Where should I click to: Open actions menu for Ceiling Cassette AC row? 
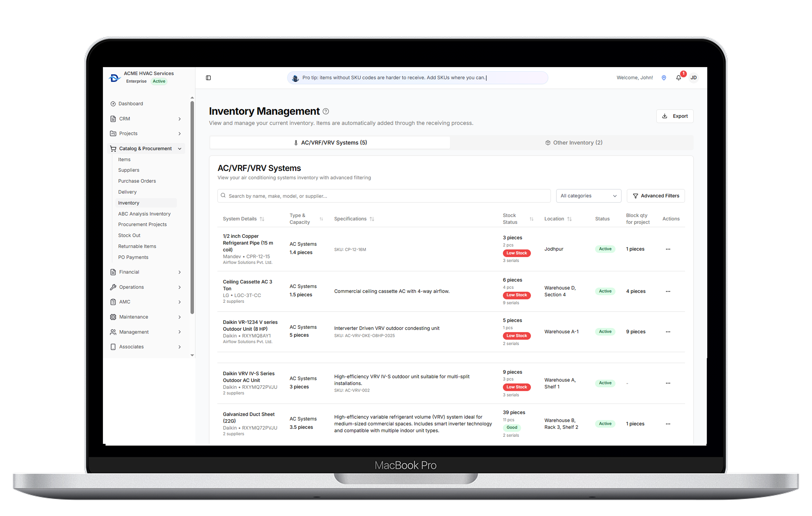point(668,292)
